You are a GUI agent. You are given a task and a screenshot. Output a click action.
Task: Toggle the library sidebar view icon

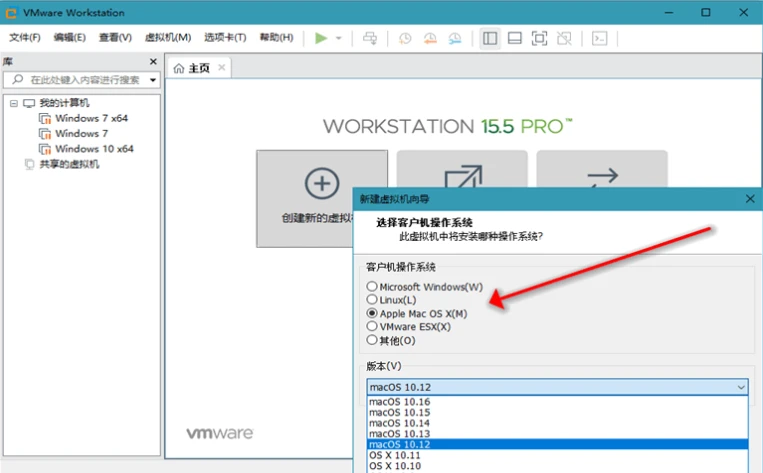490,38
